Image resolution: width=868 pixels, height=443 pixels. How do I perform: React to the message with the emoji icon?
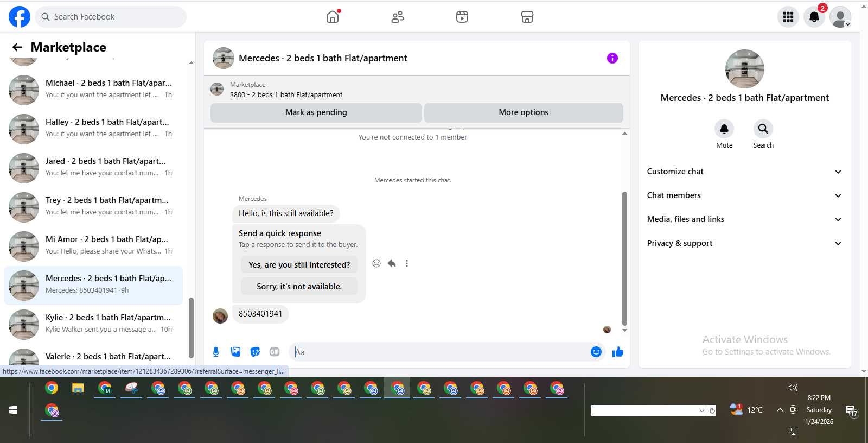376,263
